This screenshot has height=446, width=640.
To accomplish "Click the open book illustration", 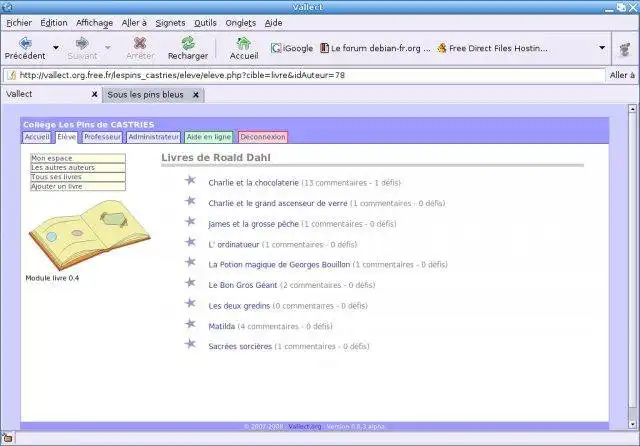I will (x=89, y=234).
